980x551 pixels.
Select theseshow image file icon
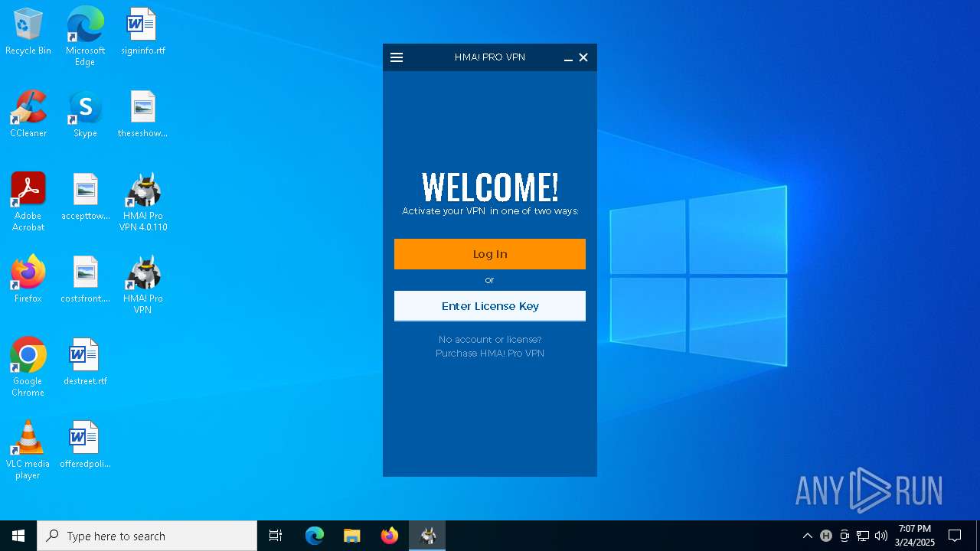click(x=142, y=115)
